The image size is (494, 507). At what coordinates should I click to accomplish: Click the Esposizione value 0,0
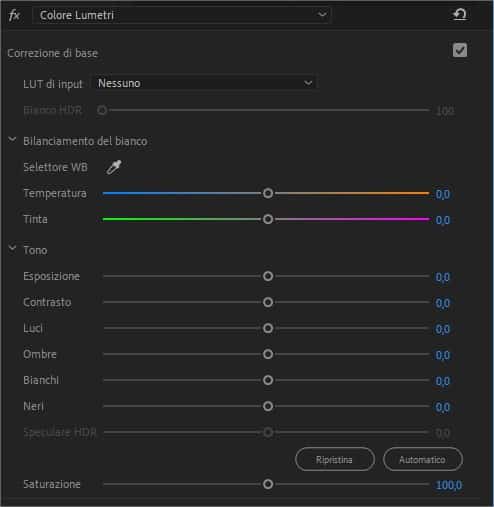443,277
